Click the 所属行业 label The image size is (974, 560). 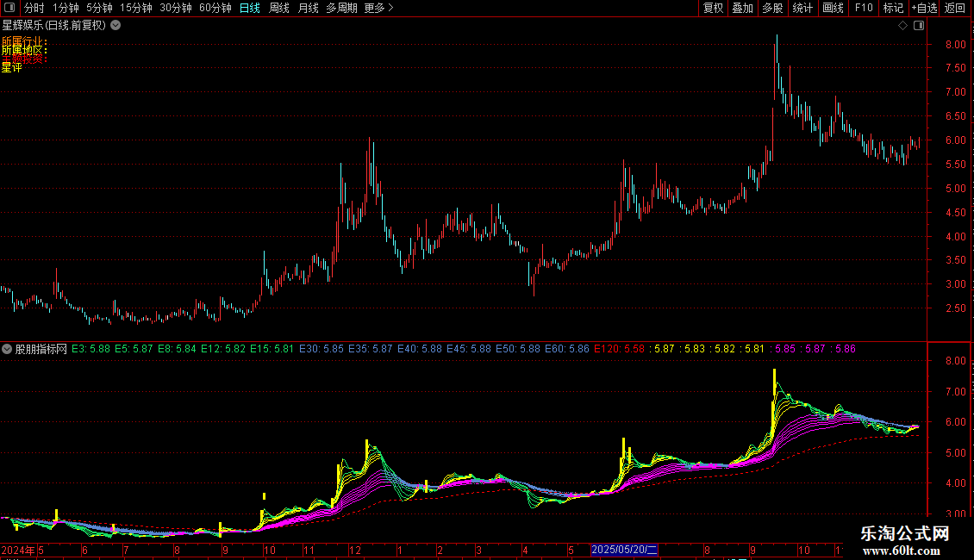[24, 41]
